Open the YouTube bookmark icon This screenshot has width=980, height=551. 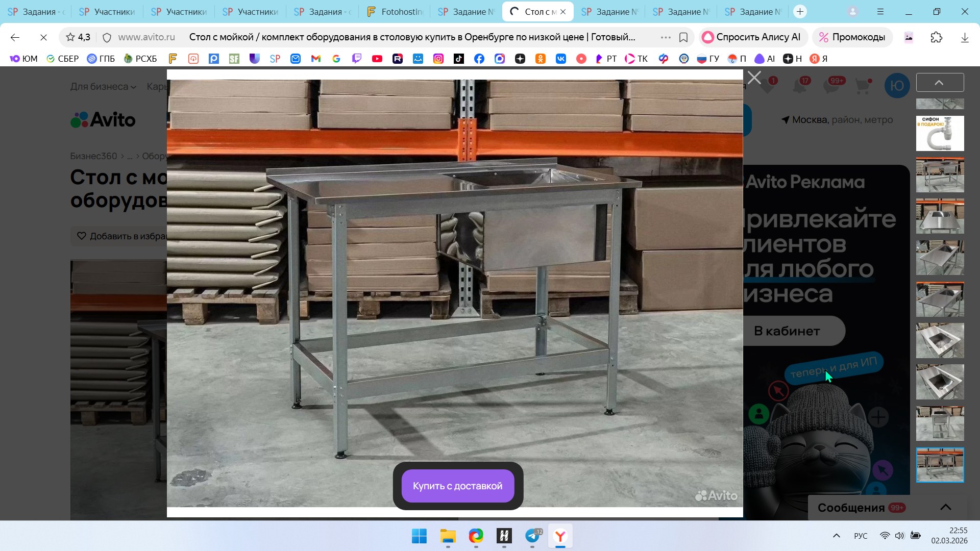coord(377,59)
